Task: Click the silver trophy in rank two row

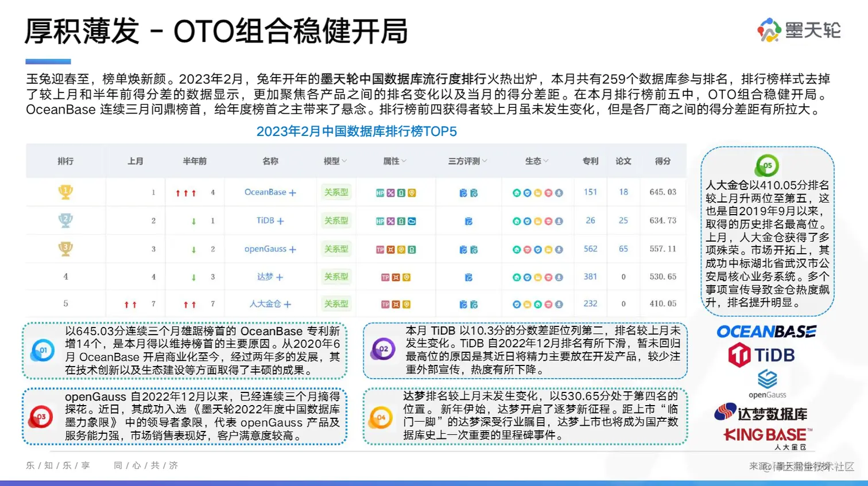Action: (65, 220)
